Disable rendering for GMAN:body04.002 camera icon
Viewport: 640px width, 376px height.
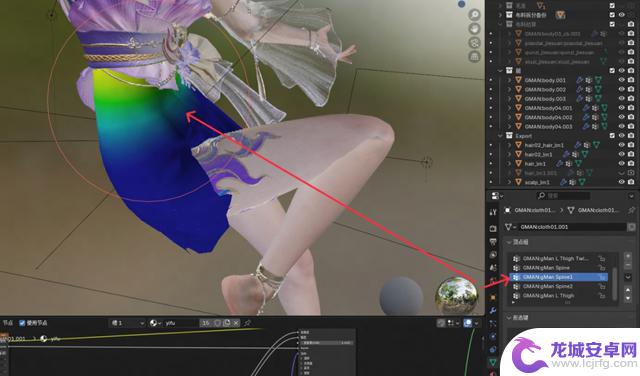point(631,117)
